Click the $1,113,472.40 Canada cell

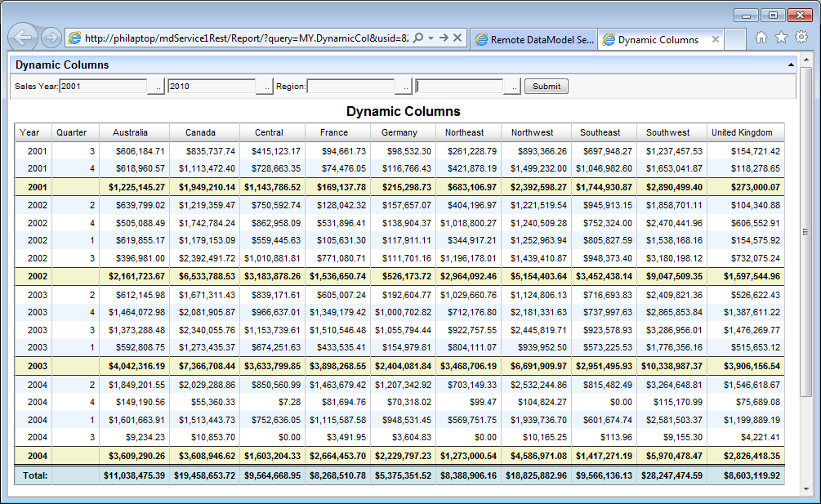[x=204, y=168]
